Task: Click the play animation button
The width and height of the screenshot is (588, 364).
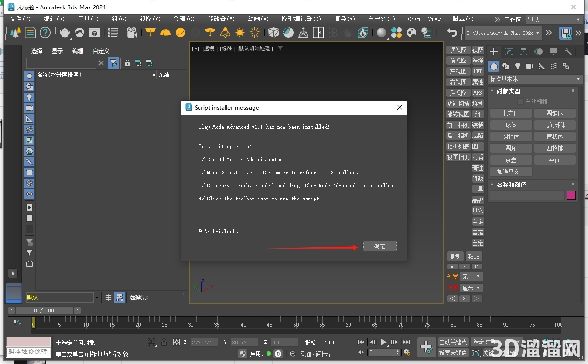Action: [x=384, y=342]
